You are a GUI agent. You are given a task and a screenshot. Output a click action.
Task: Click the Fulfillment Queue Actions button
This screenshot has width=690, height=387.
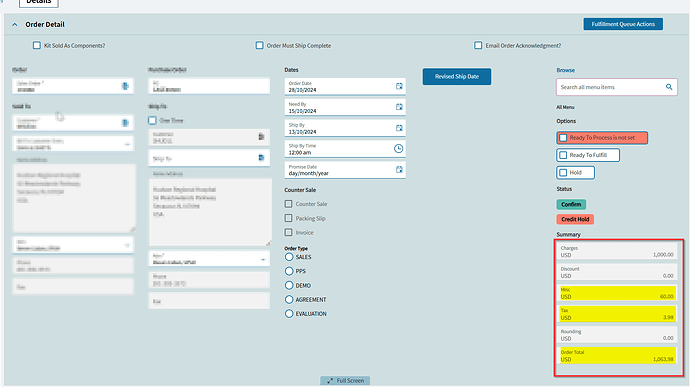click(623, 24)
